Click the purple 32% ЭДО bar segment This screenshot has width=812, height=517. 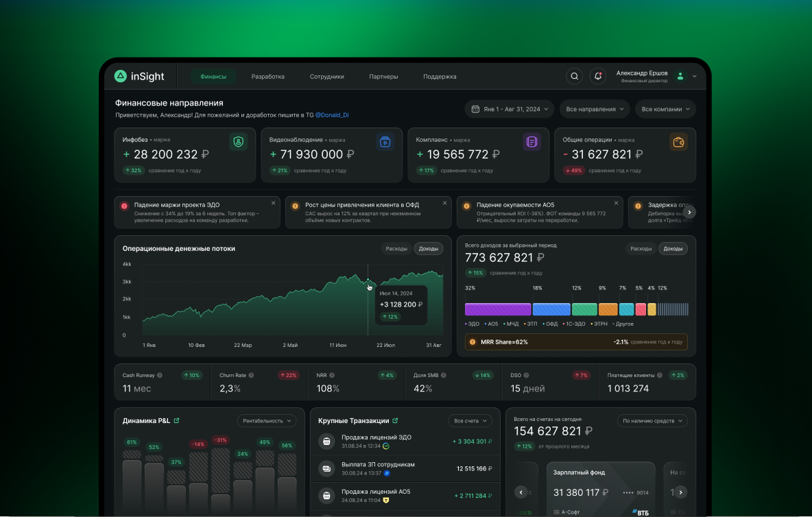(x=498, y=309)
